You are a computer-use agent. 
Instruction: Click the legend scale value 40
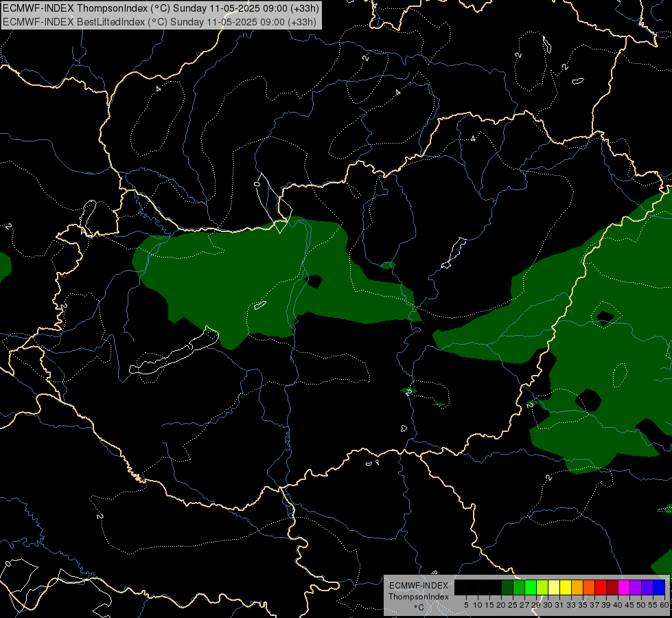tap(618, 605)
